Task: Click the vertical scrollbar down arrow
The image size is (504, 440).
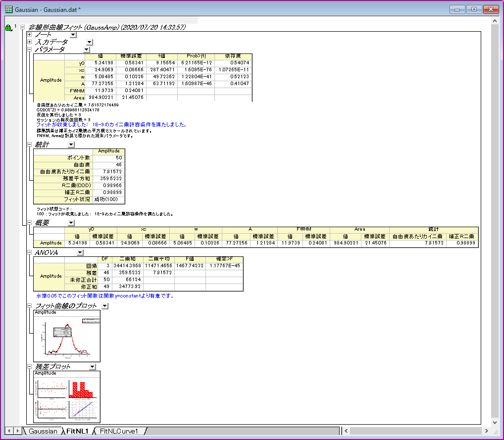Action: coord(495,423)
